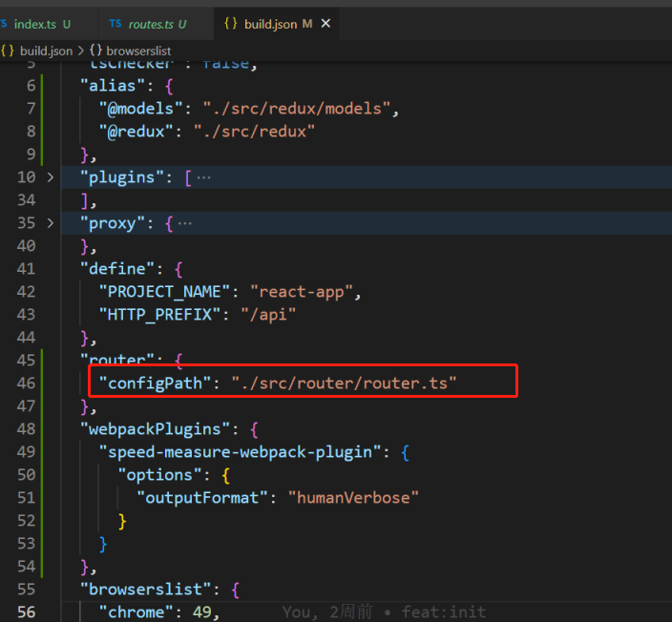Image resolution: width=672 pixels, height=622 pixels.
Task: Click browserslist in the breadcrumb
Action: click(138, 51)
